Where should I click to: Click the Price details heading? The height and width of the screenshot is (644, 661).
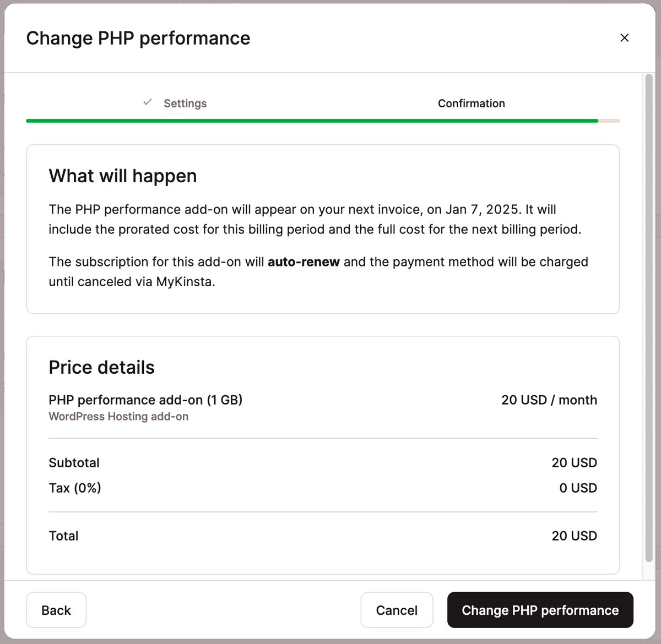pos(102,367)
